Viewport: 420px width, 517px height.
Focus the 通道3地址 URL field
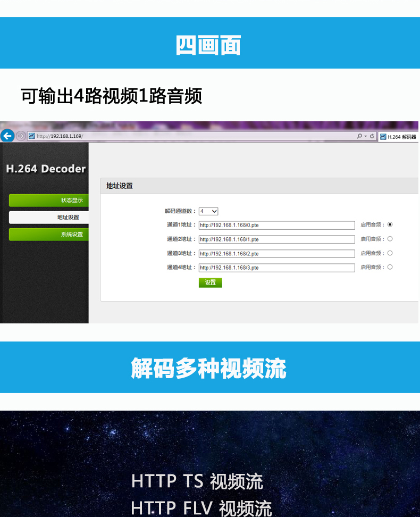[x=276, y=254]
